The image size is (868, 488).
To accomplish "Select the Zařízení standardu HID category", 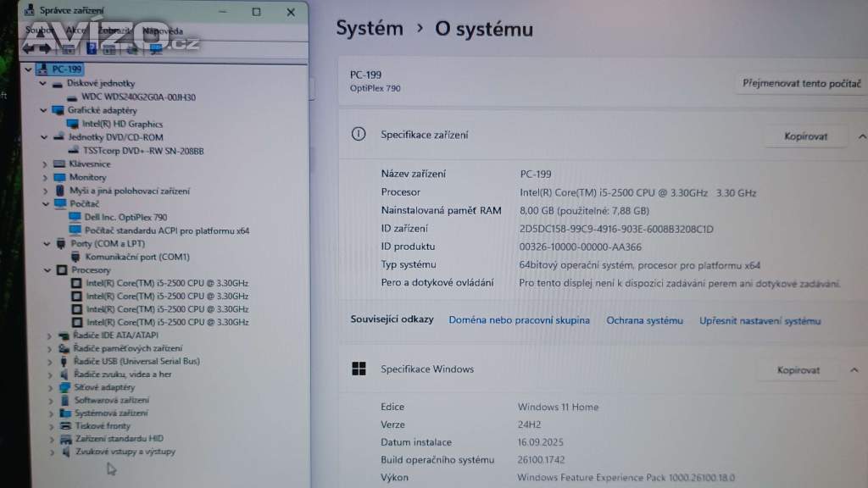I will (119, 439).
